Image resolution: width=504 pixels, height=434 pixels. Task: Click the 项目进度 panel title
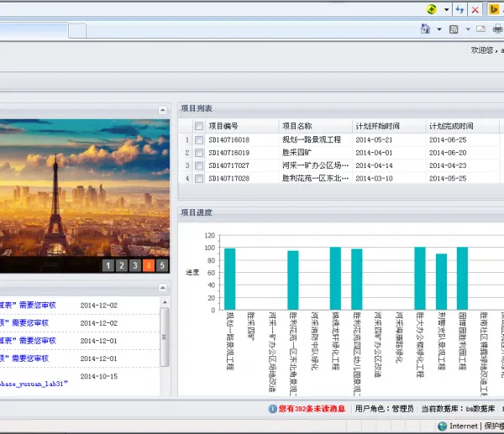point(197,212)
